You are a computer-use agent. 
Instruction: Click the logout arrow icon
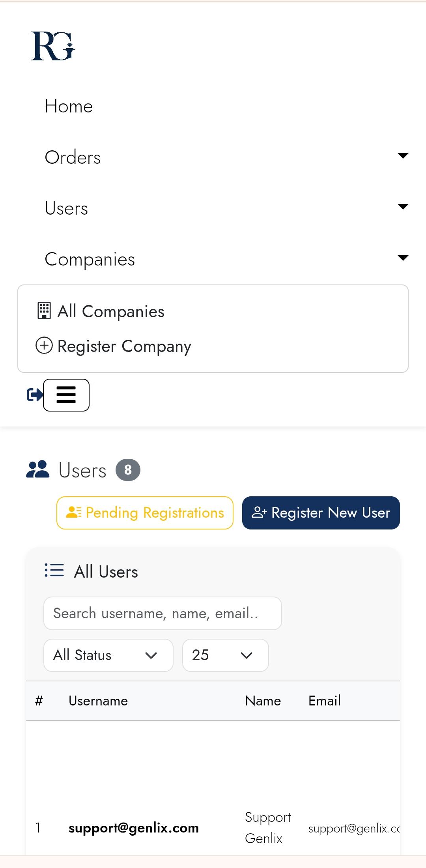(34, 395)
